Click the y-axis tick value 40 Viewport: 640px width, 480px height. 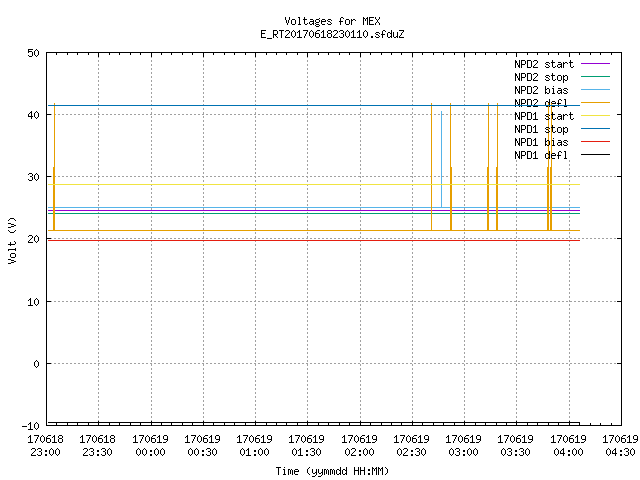point(33,115)
